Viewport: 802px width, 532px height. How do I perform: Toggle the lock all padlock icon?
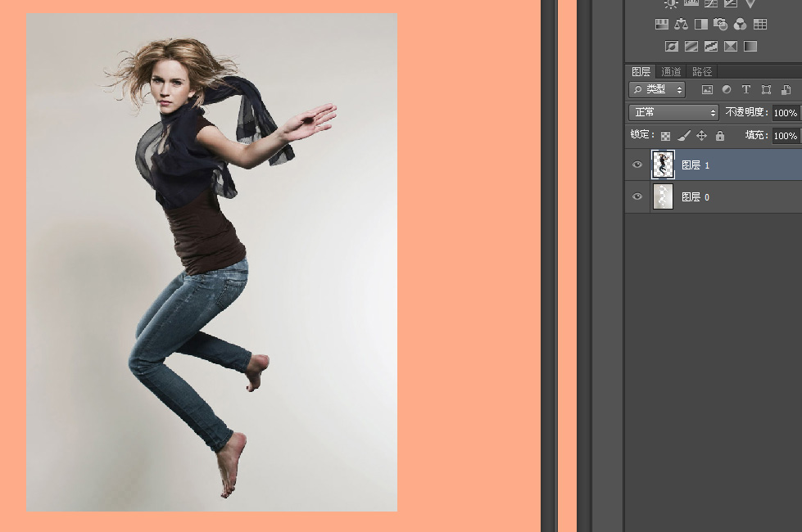(720, 136)
